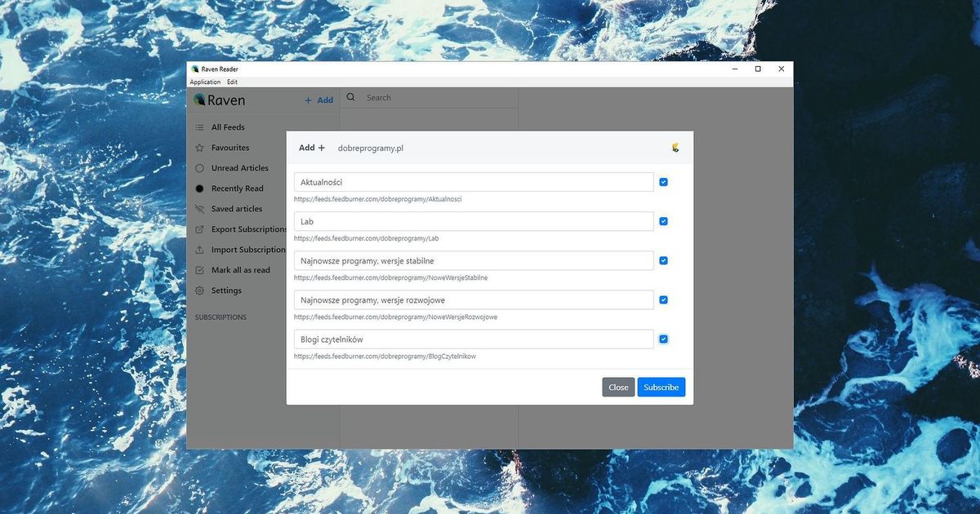Select the Mark all as read label
Screen dimensions: 980x514
pyautogui.click(x=241, y=270)
